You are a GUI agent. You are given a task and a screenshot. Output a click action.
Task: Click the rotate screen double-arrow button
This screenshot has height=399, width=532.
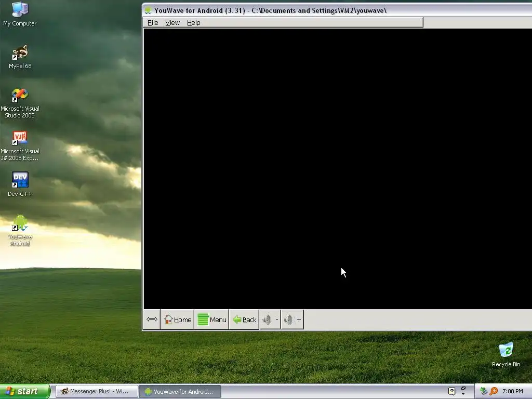click(152, 320)
